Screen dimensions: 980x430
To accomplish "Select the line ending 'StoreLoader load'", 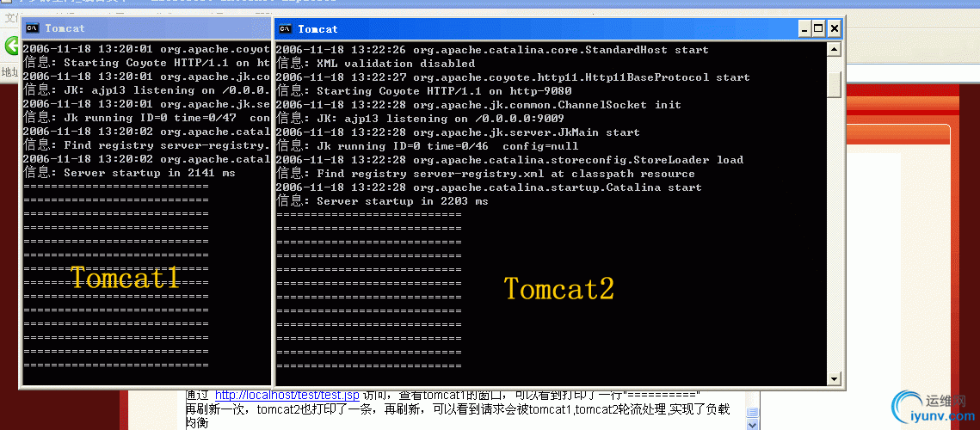I will 509,159.
